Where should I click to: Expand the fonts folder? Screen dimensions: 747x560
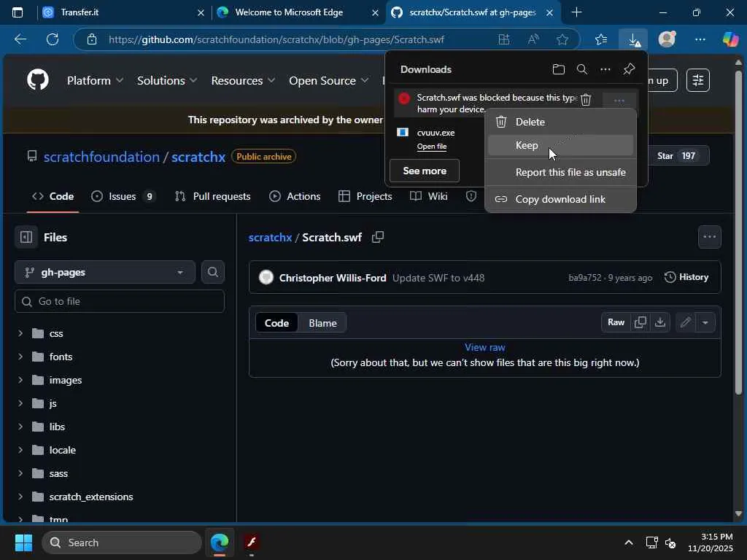coord(20,357)
